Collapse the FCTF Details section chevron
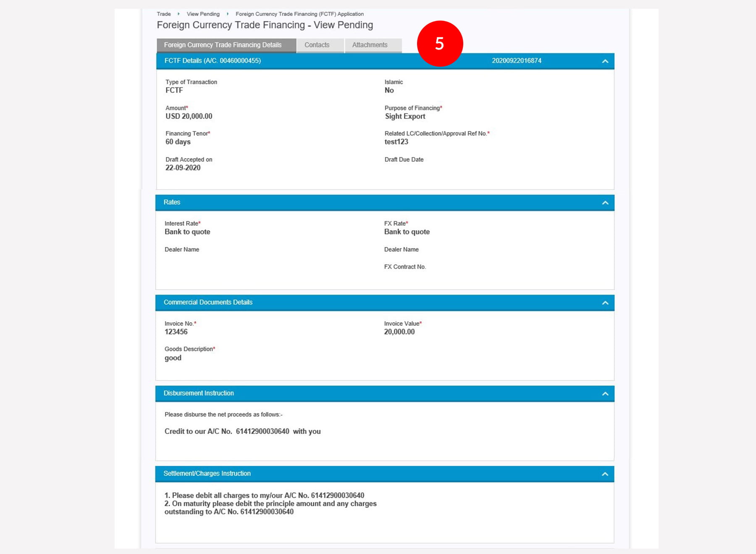 click(x=605, y=61)
